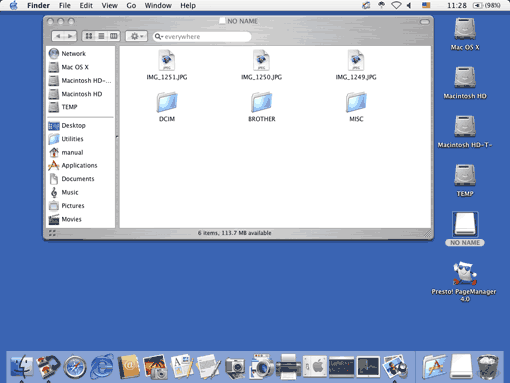Open System Preferences light-switch Dock icon

315,367
